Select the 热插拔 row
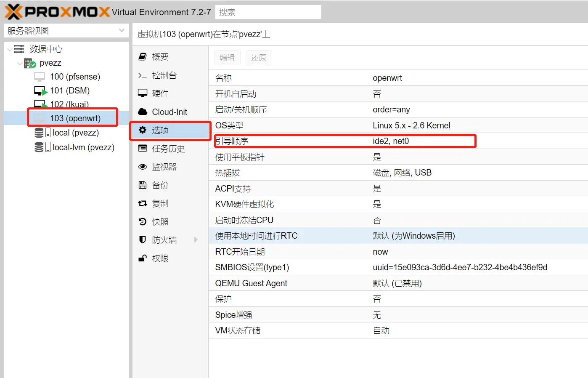Screen dimensions: 588x378 coord(398,173)
